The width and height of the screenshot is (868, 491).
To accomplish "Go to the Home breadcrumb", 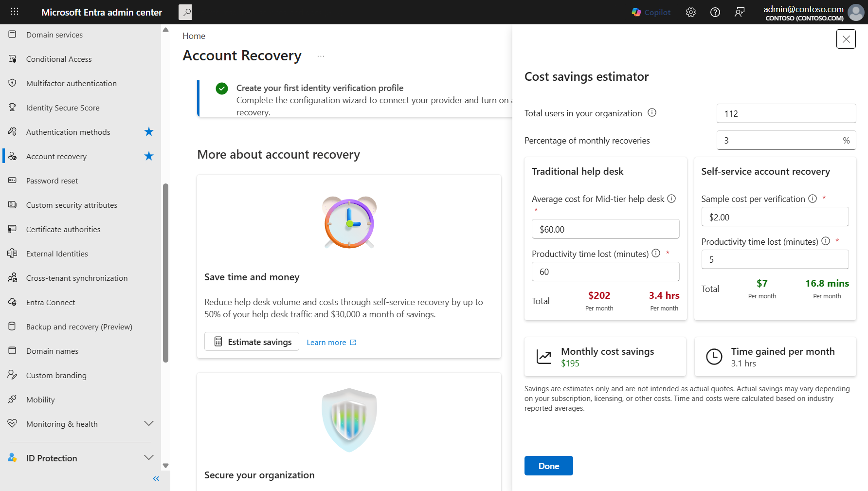I will click(x=194, y=36).
